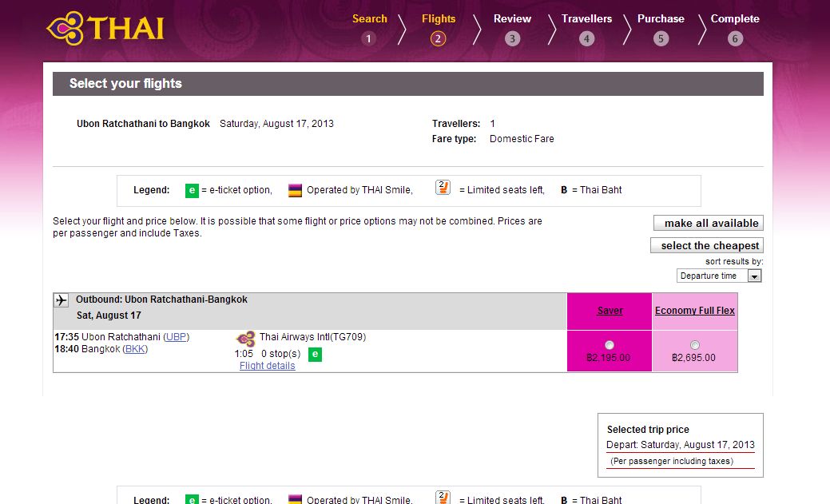The height and width of the screenshot is (504, 830).
Task: Click step 1 circle under Search
Action: pos(369,38)
